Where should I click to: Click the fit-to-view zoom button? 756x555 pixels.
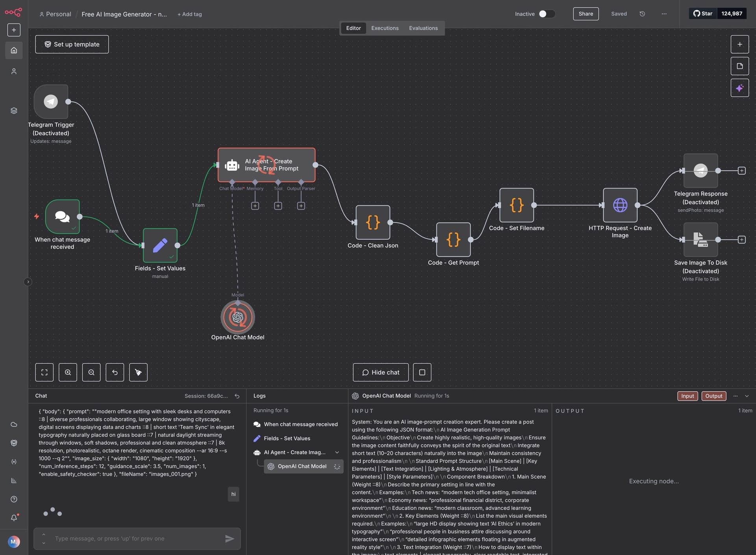click(x=44, y=372)
